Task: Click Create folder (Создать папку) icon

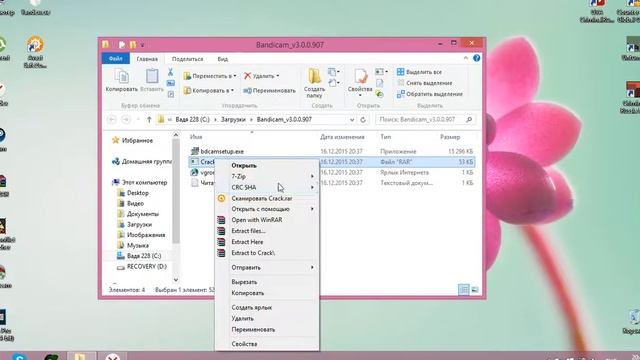Action: [314, 83]
